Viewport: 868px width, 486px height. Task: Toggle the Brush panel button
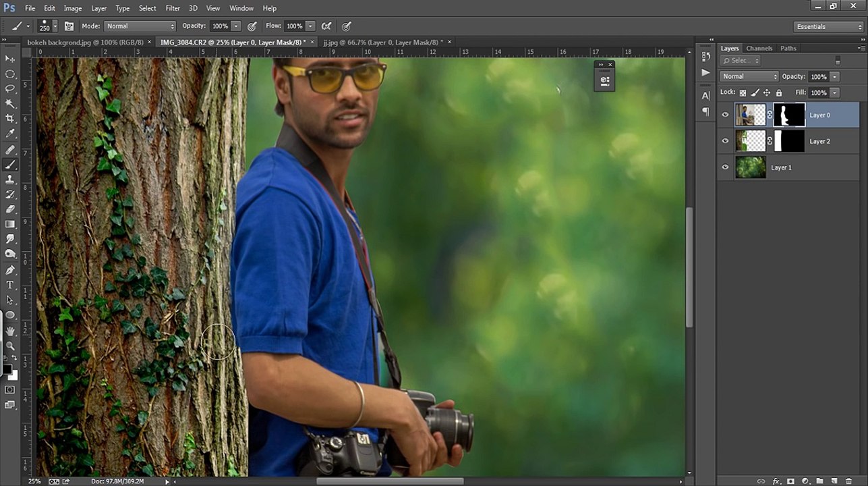[x=69, y=26]
